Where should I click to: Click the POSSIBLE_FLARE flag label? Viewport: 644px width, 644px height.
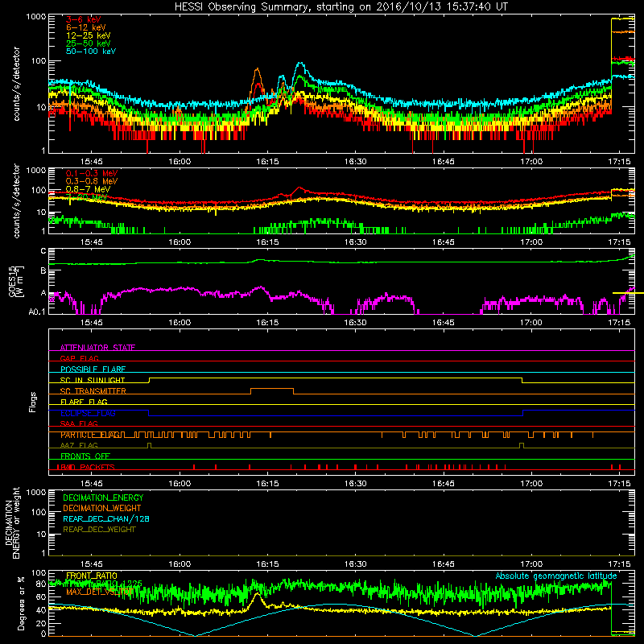coord(93,369)
